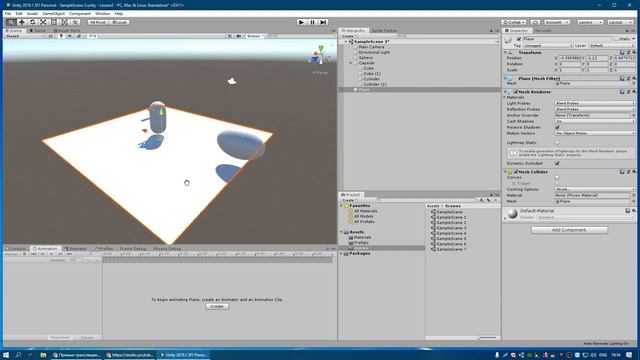Image resolution: width=640 pixels, height=360 pixels.
Task: Click the Add Component button
Action: tap(569, 230)
